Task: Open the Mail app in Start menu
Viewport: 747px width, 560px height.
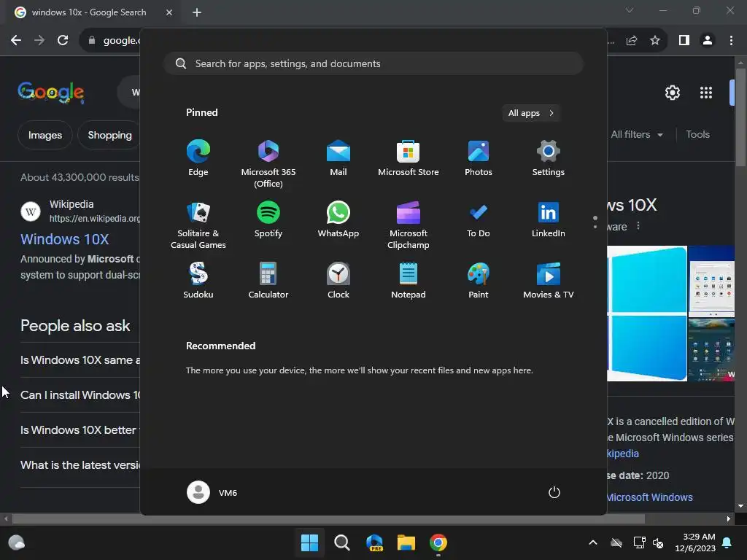Action: click(x=338, y=158)
